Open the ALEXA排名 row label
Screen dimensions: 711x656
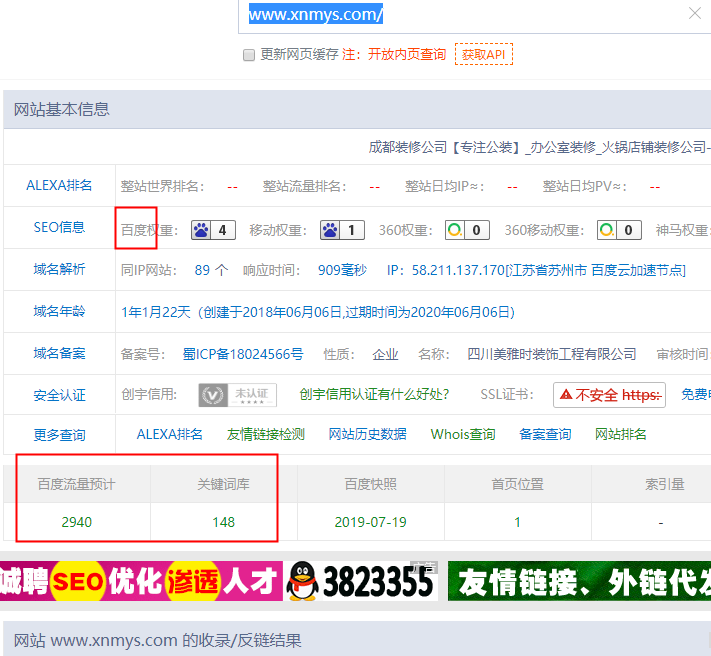(59, 185)
